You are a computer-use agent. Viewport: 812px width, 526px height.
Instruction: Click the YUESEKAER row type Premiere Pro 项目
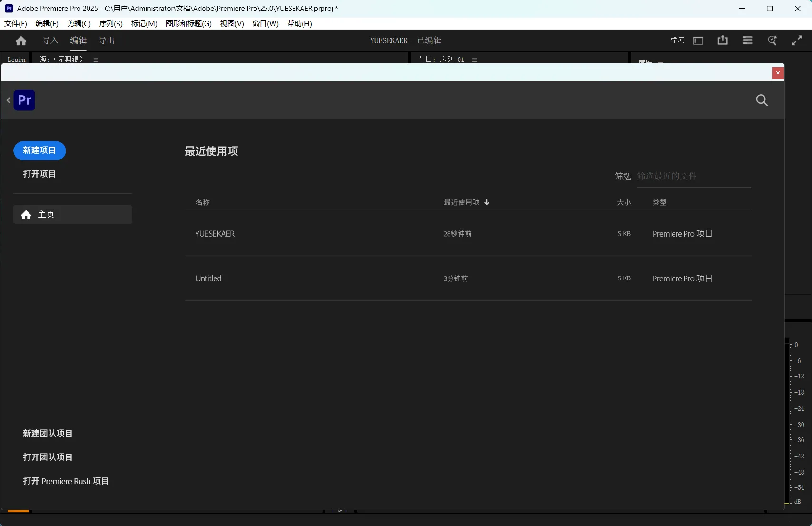(x=683, y=234)
